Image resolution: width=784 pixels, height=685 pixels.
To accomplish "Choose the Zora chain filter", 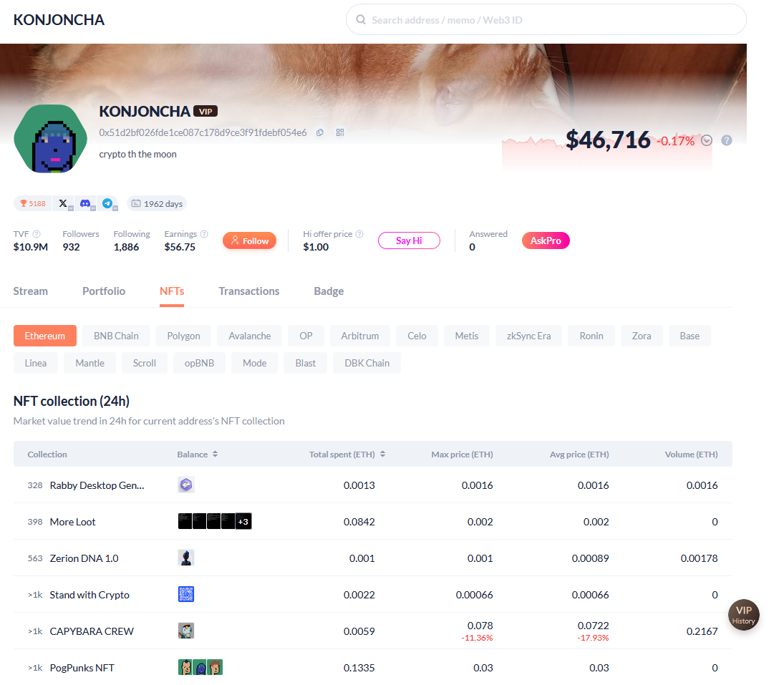I will coord(642,336).
